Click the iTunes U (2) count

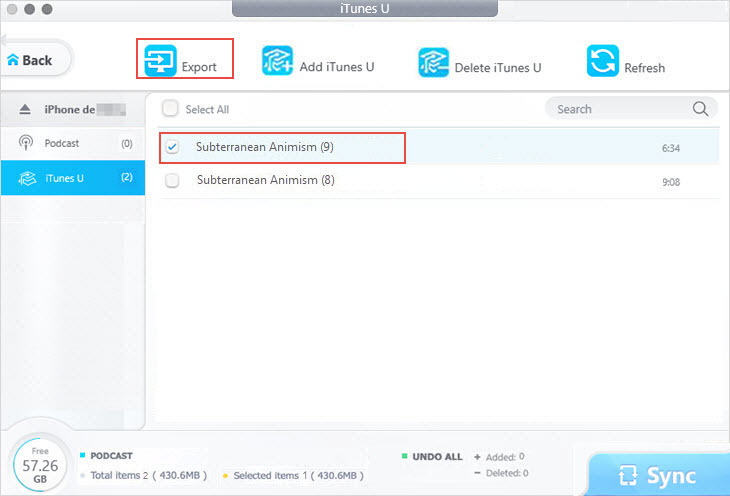coord(127,177)
